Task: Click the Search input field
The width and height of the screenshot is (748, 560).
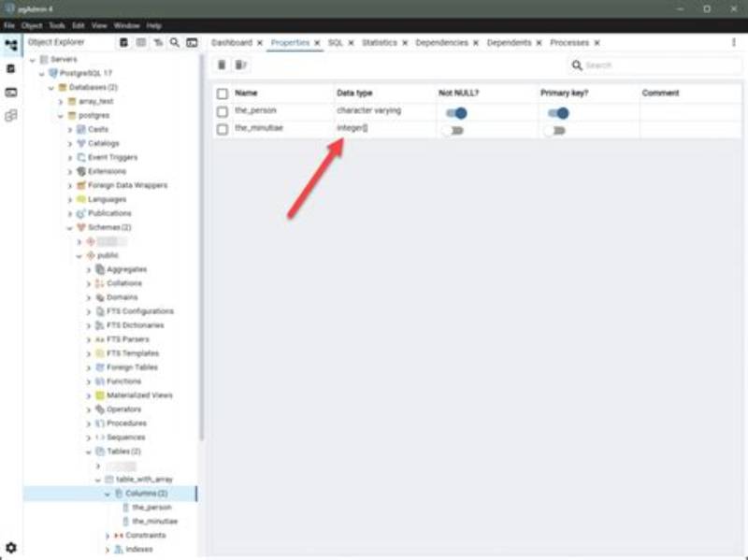Action: [662, 65]
